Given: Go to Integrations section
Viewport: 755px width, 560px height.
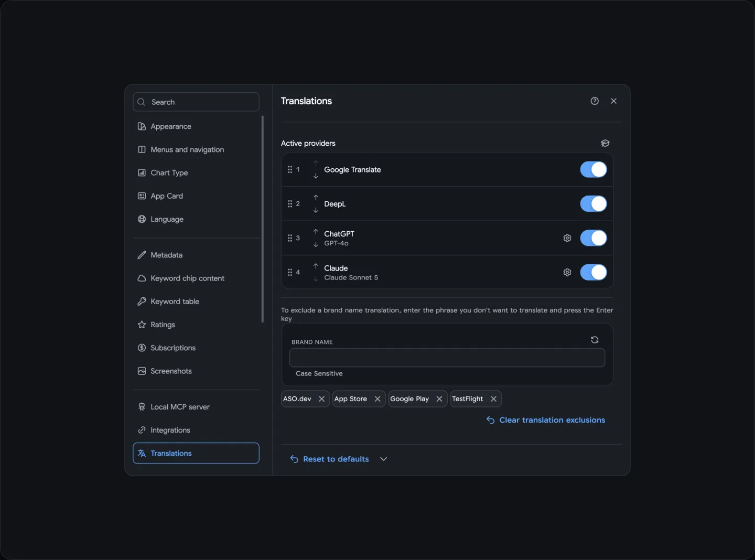Looking at the screenshot, I should pyautogui.click(x=196, y=430).
